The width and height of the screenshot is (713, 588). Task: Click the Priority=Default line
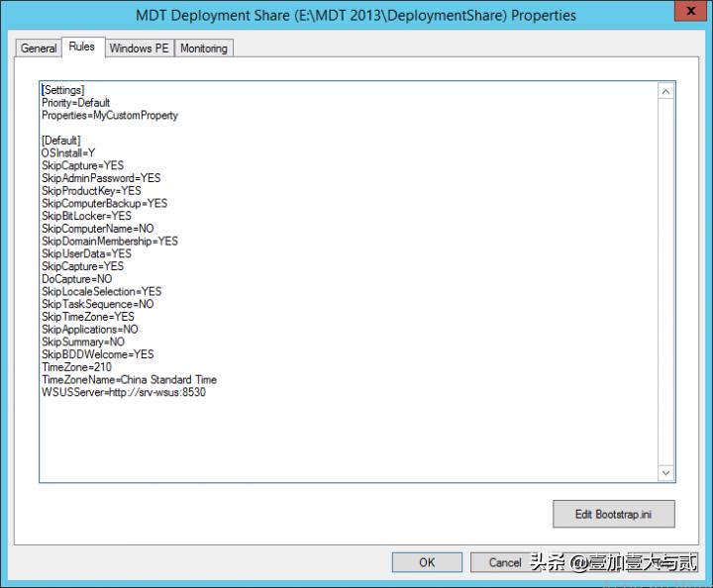[x=75, y=103]
